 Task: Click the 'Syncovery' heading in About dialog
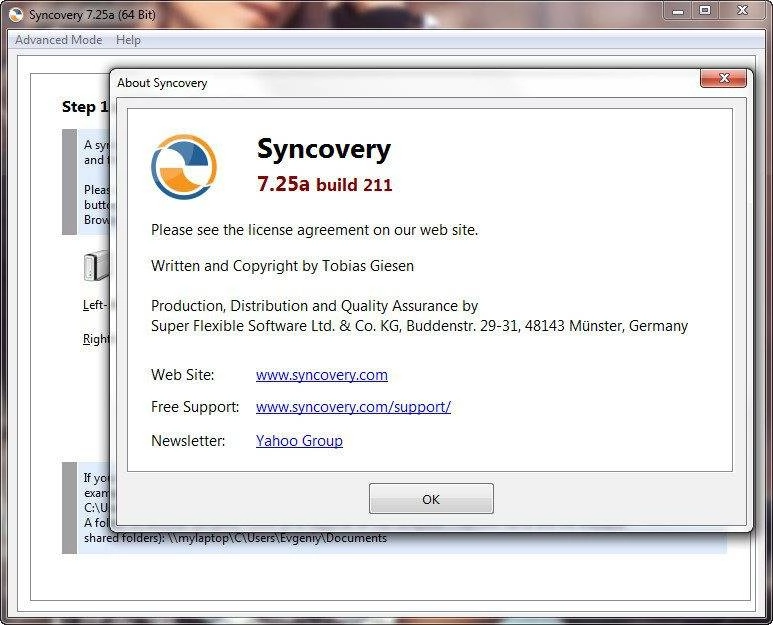[x=324, y=149]
